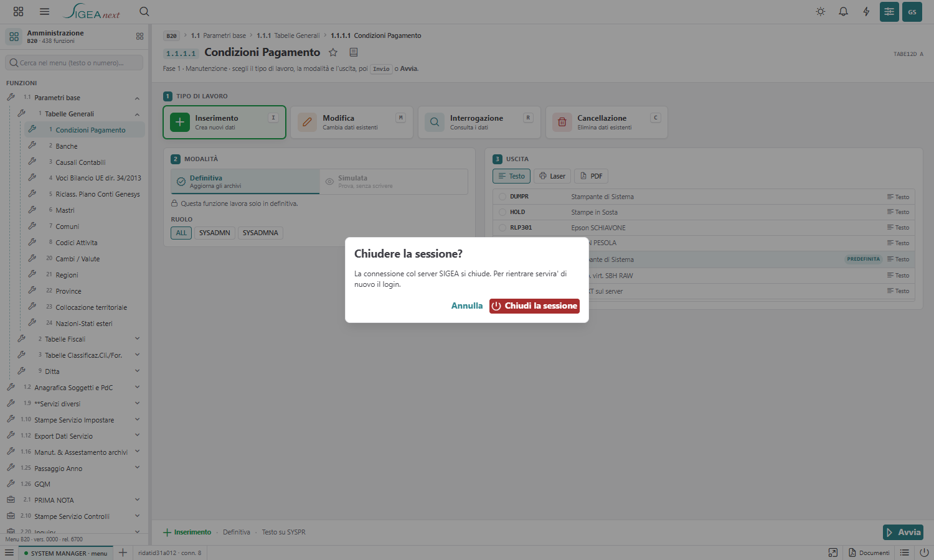Open bottom-left menu lines icon
The width and height of the screenshot is (934, 560).
pos(9,553)
